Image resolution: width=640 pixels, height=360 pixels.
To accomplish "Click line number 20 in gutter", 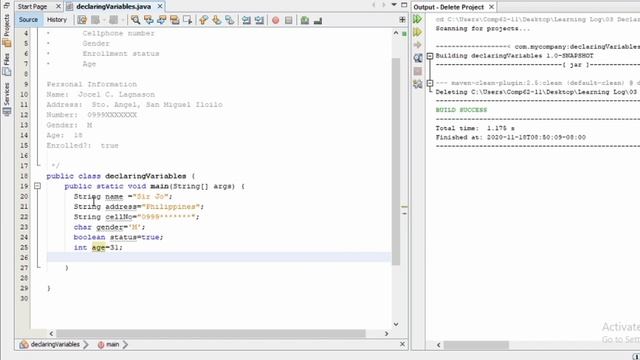I will (x=24, y=196).
